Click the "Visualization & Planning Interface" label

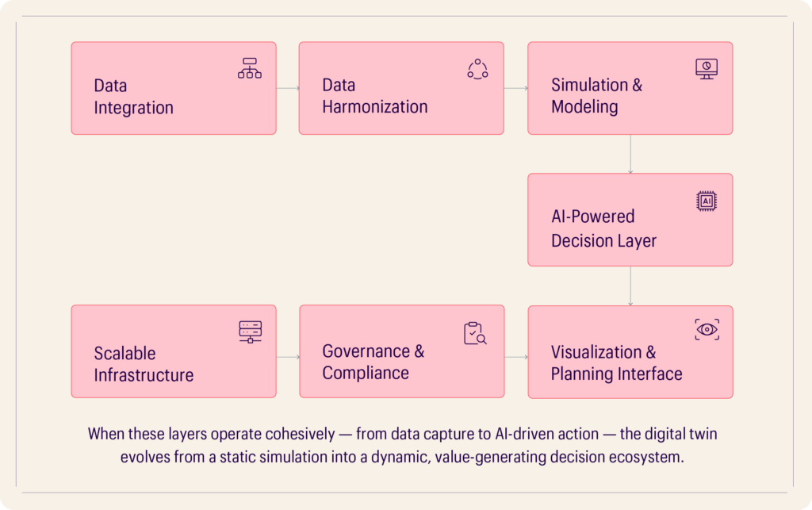tap(616, 362)
